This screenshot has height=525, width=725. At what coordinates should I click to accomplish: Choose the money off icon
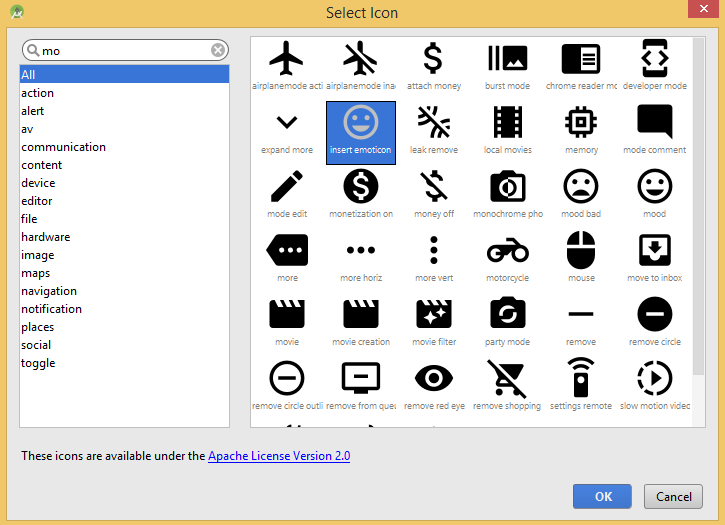pos(434,186)
